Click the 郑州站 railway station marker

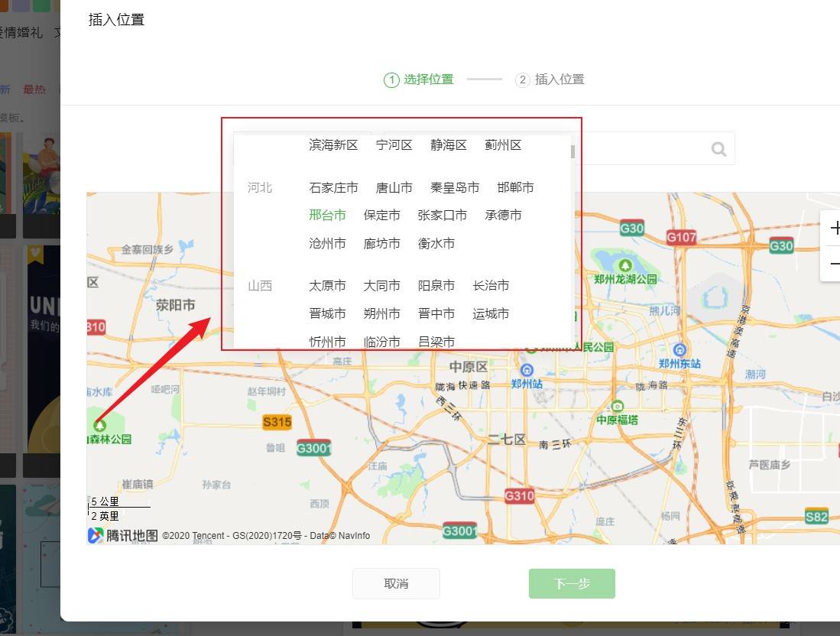(x=527, y=370)
